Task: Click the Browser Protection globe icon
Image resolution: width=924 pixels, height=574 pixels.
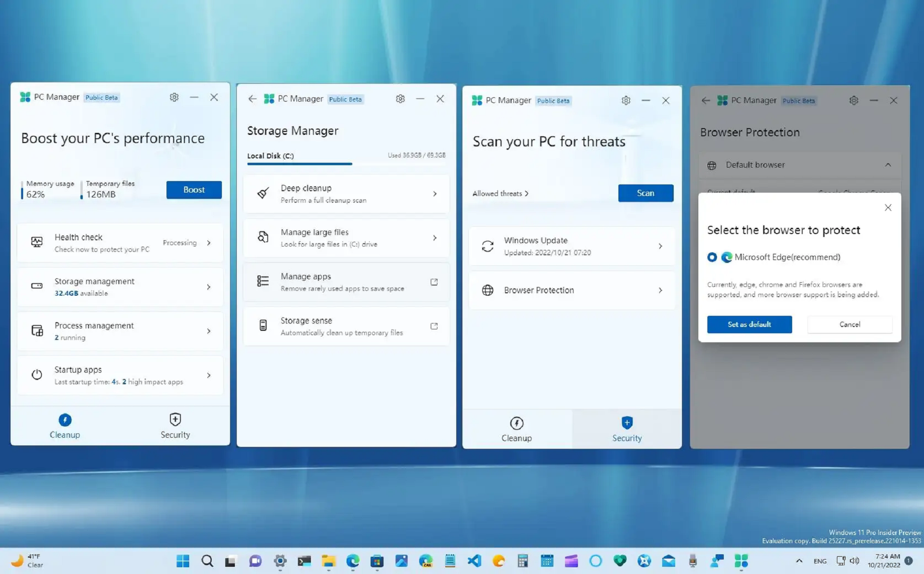Action: tap(488, 290)
